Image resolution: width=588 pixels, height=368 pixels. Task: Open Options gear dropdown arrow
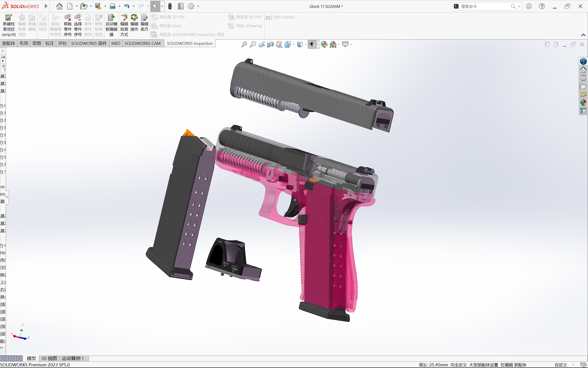pyautogui.click(x=198, y=6)
